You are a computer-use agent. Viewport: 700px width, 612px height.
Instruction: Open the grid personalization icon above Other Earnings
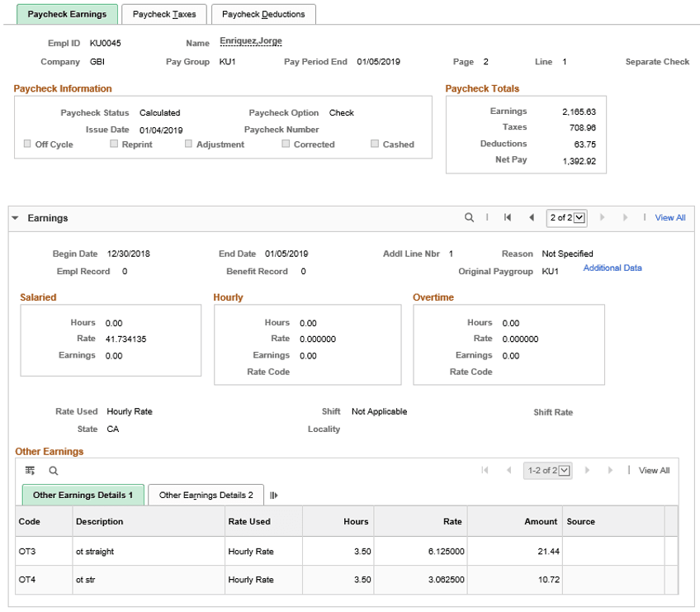pyautogui.click(x=30, y=470)
